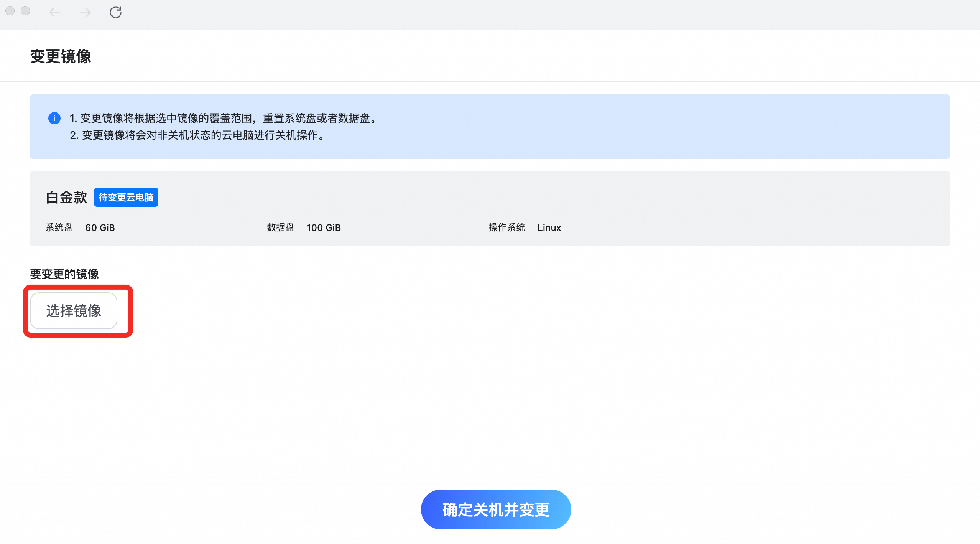Click the back navigation arrow
Screen dimensions: 980x544
click(54, 12)
